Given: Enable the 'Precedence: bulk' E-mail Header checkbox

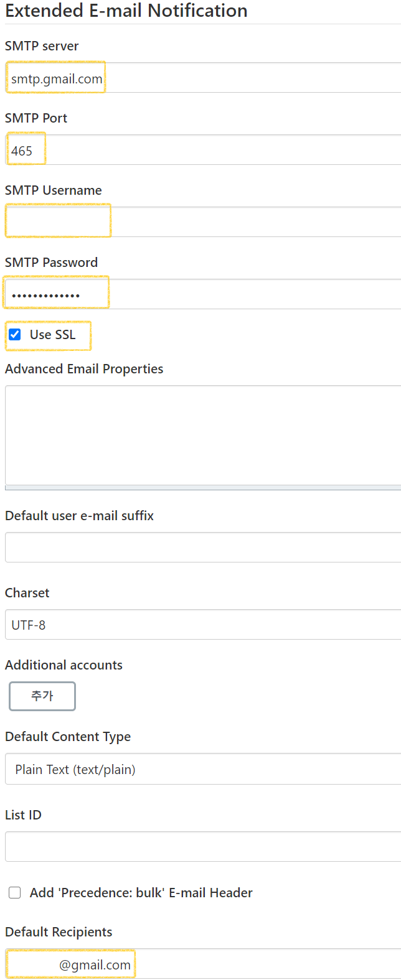Looking at the screenshot, I should [15, 893].
